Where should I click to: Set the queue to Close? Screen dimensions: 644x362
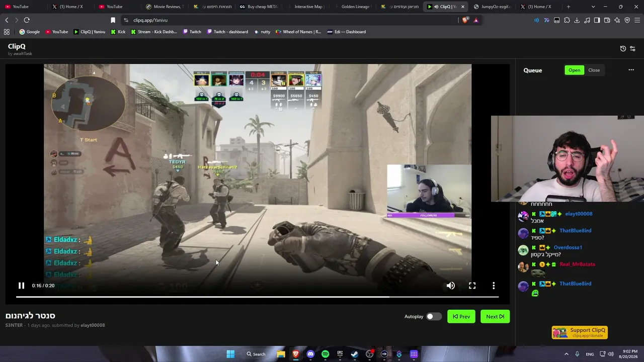click(x=594, y=70)
